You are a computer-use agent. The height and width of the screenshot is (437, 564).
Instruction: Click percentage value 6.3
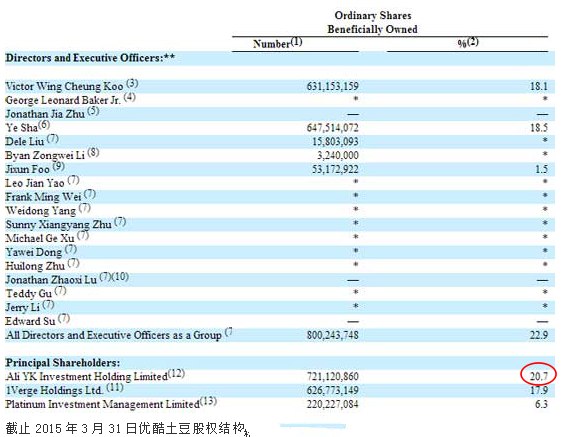[x=541, y=404]
